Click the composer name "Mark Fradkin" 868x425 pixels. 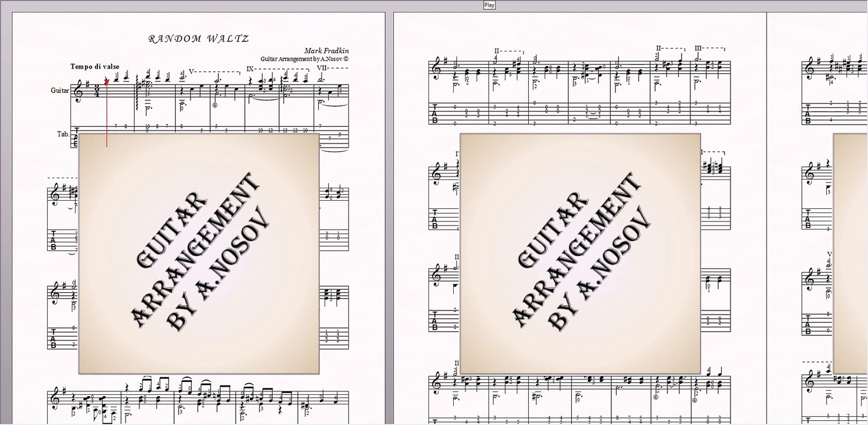click(326, 51)
